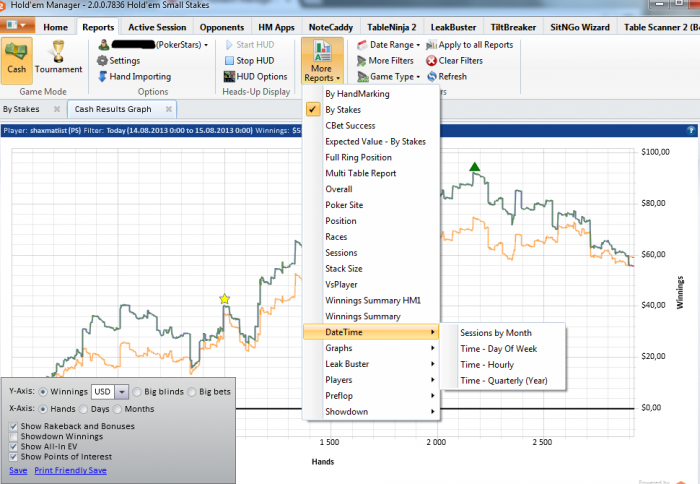Open application menu orange button
The image size is (700, 484).
click(x=17, y=25)
